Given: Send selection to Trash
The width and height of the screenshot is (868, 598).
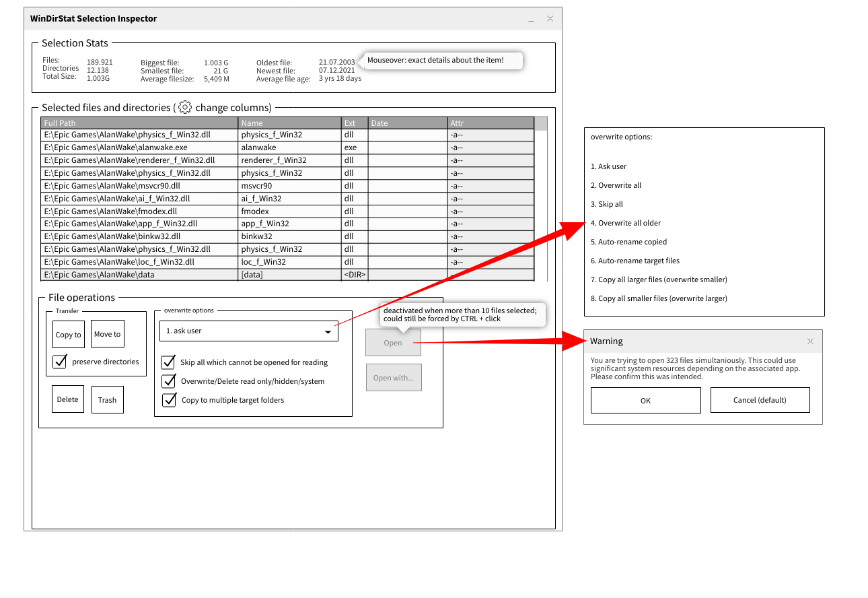Looking at the screenshot, I should coord(107,399).
